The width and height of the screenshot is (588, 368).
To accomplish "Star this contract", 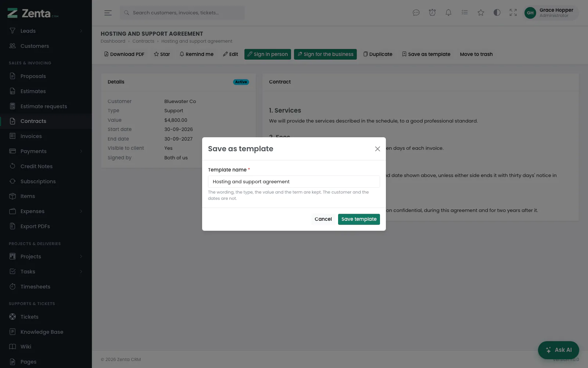I will click(x=162, y=54).
